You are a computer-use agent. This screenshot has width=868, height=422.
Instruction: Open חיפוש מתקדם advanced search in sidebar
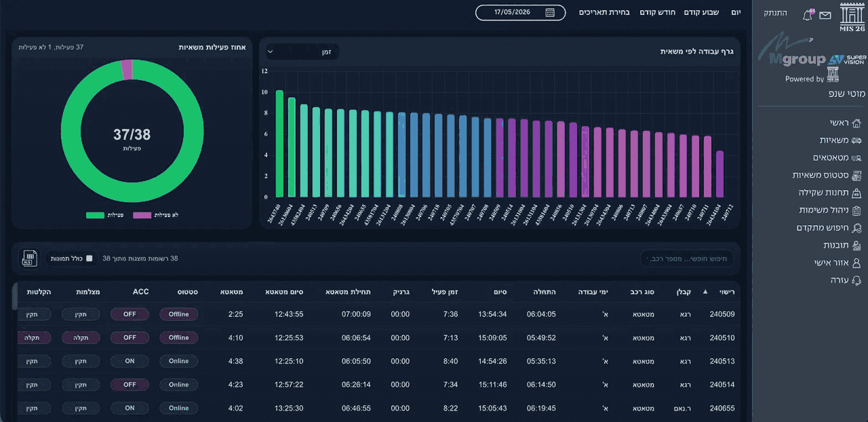point(829,228)
